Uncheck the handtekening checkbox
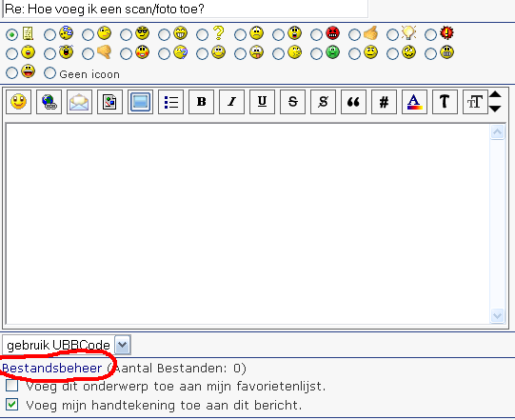The height and width of the screenshot is (420, 515). [11, 405]
